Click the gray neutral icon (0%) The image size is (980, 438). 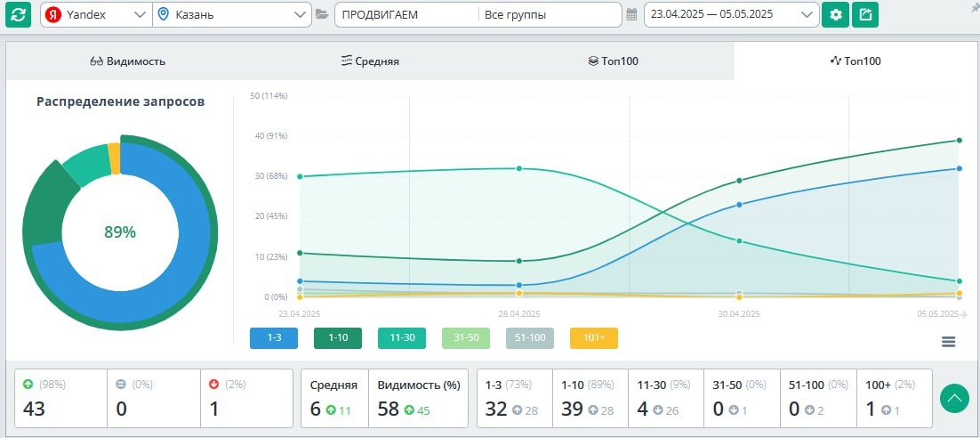pos(121,385)
